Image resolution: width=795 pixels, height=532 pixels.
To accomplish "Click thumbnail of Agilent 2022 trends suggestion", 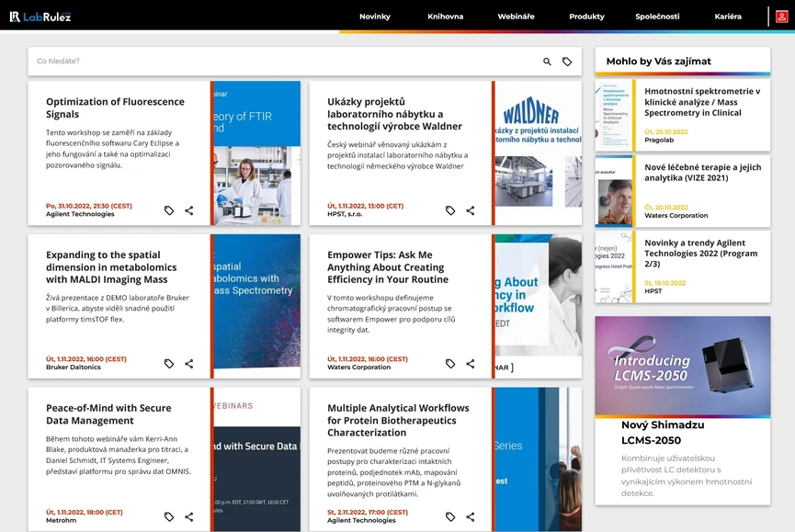I will 614,266.
